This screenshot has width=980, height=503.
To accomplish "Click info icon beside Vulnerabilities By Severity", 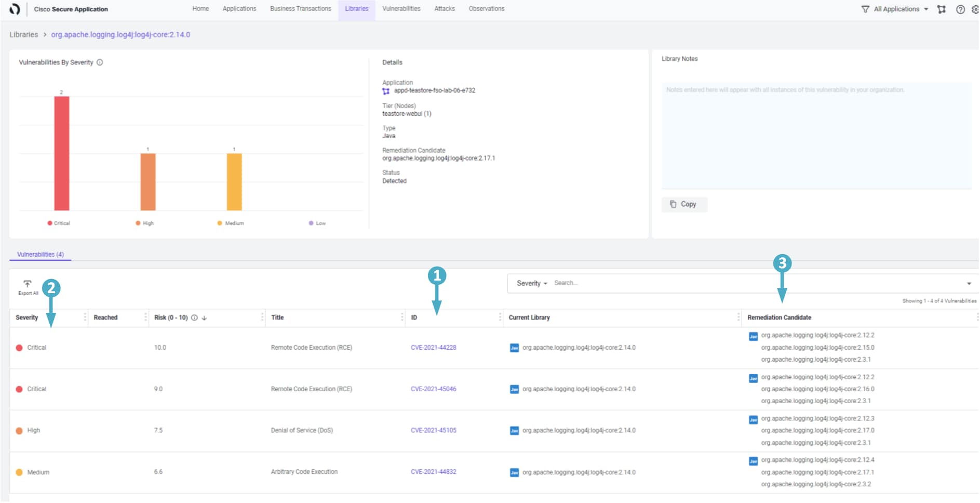I will [x=100, y=62].
